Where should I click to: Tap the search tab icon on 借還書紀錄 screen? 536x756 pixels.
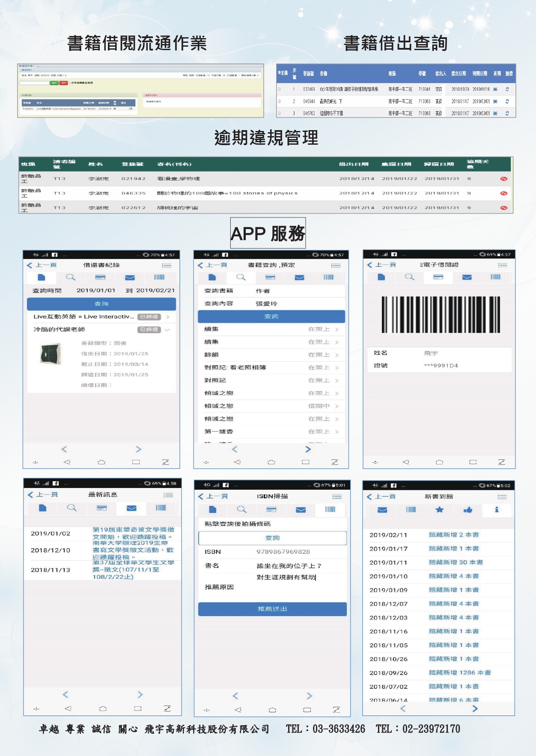71,277
